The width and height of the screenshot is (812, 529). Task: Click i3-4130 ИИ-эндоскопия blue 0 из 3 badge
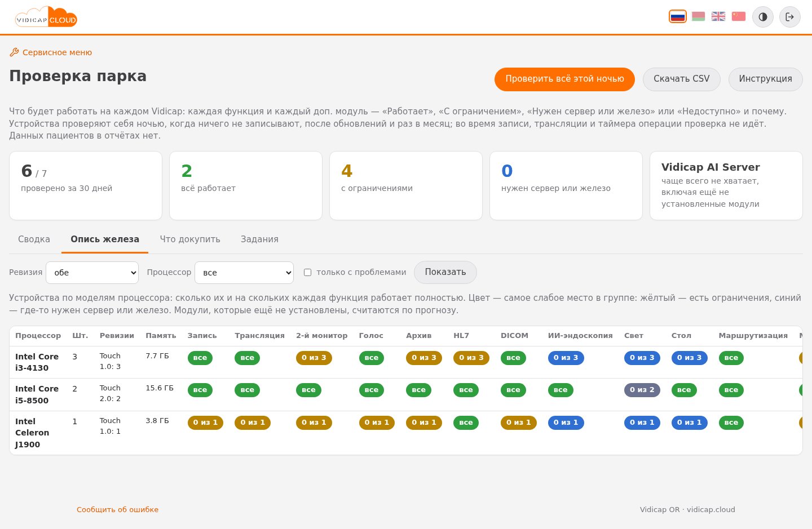tap(566, 358)
